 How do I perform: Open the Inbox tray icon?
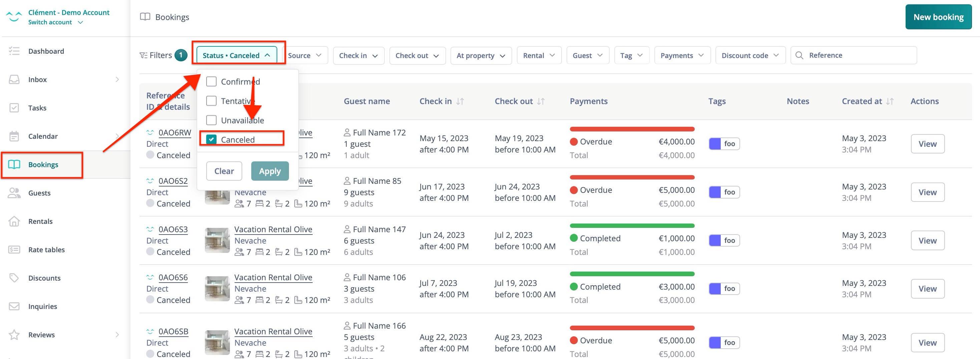tap(14, 79)
